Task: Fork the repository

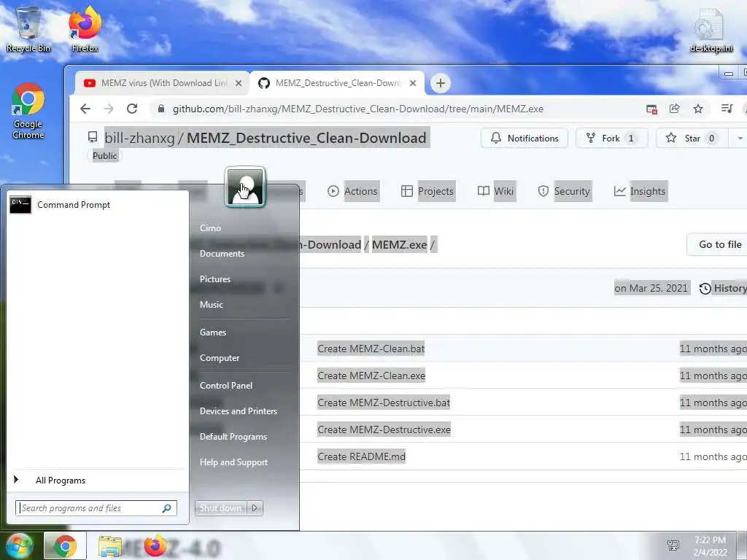Action: point(612,138)
